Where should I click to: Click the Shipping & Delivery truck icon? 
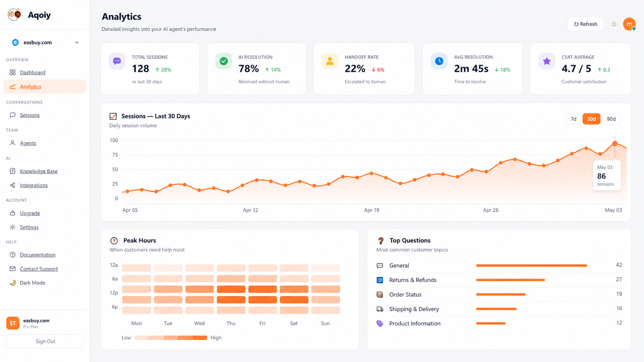[x=380, y=309]
